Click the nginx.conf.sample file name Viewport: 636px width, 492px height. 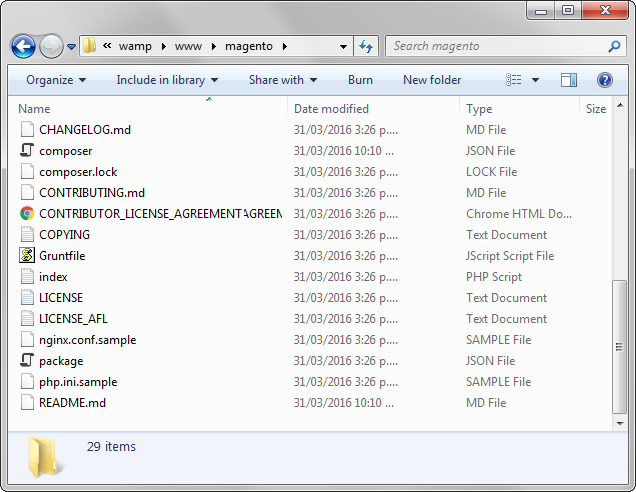[88, 340]
